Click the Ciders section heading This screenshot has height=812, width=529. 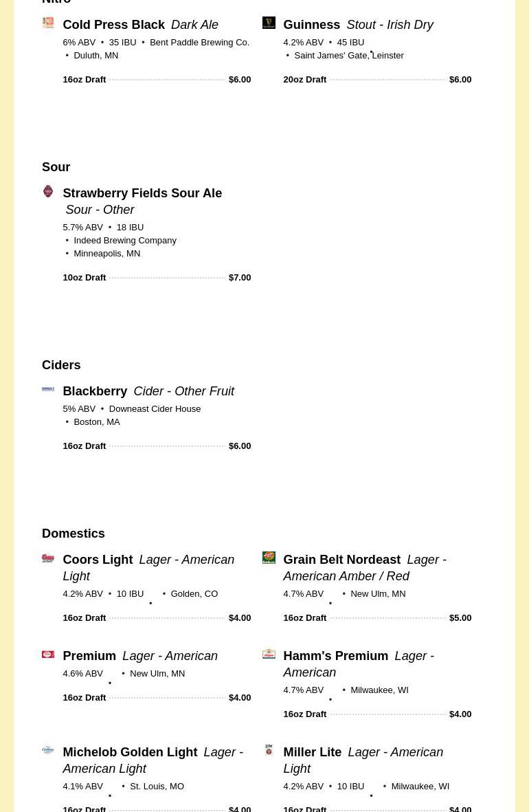61,365
